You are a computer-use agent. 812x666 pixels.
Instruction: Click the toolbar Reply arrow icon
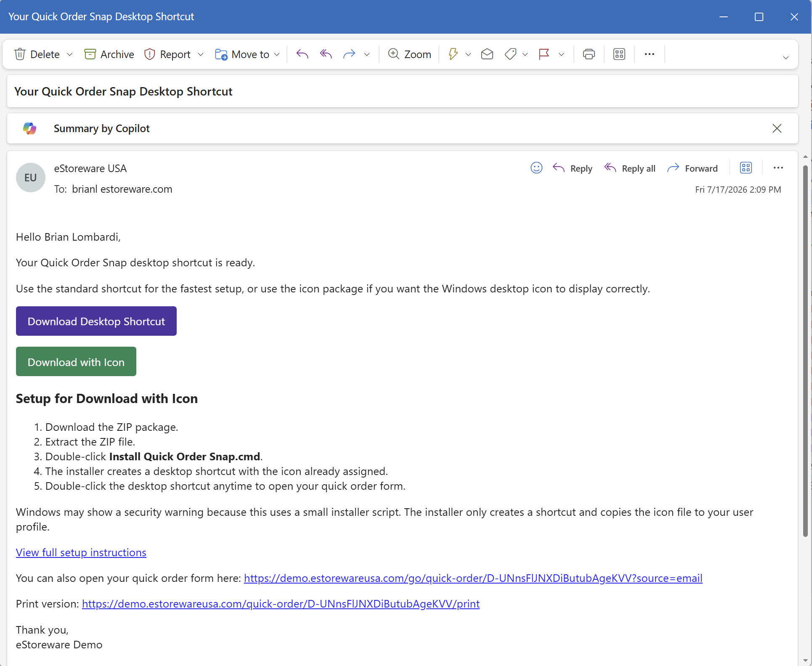coord(302,54)
